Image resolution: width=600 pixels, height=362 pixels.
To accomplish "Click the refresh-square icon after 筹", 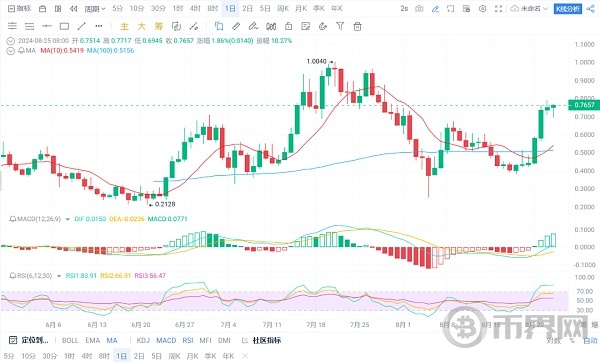I will [176, 26].
